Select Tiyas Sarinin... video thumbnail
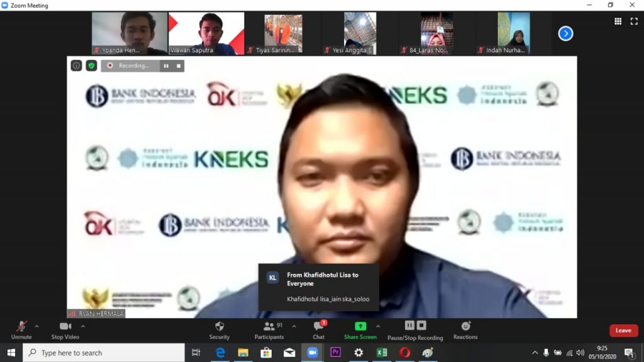Screen dimensions: 644x362 283,33
